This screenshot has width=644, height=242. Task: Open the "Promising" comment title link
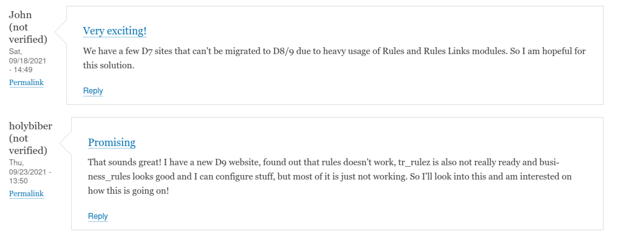112,143
